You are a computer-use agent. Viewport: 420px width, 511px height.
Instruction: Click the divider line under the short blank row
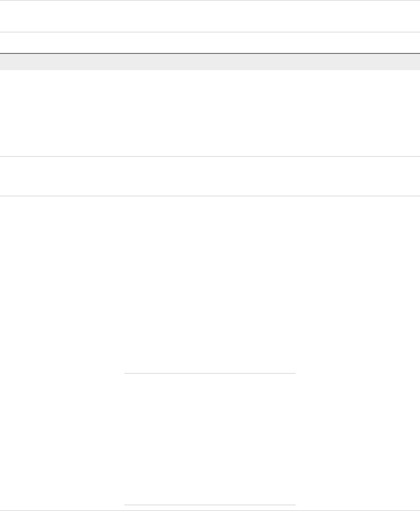[x=210, y=196]
